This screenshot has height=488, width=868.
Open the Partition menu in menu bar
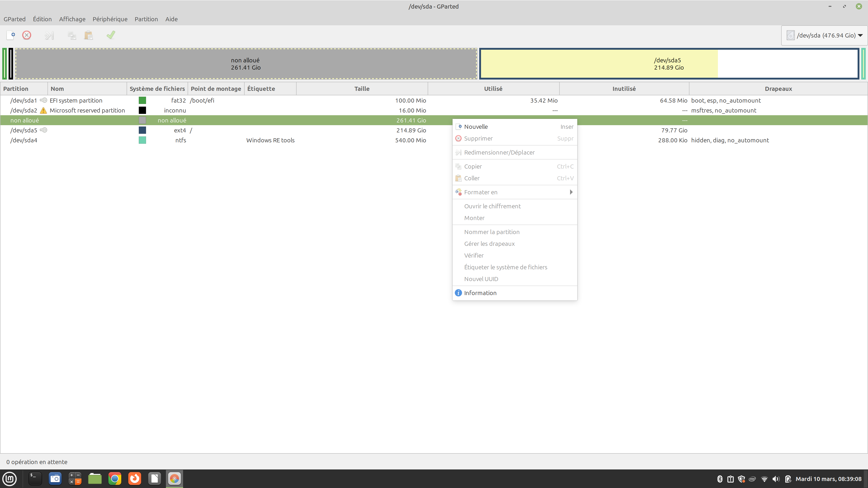(146, 19)
